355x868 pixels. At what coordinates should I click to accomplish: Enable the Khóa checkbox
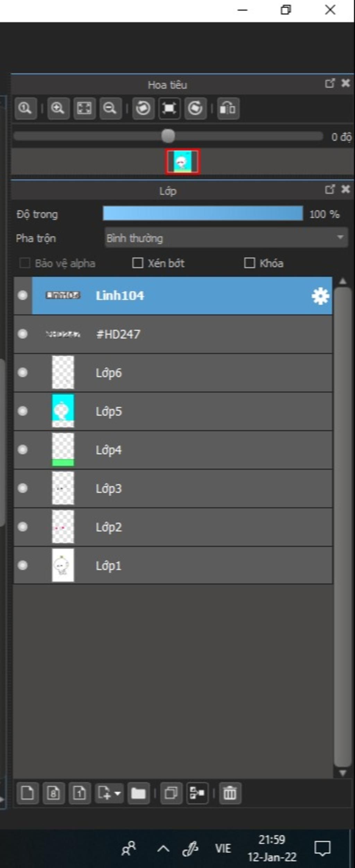[x=250, y=263]
